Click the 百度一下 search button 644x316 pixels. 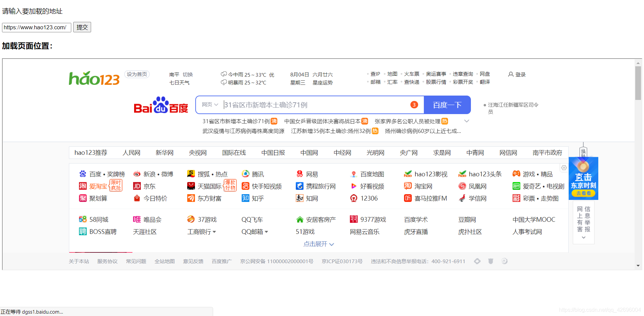(x=447, y=105)
